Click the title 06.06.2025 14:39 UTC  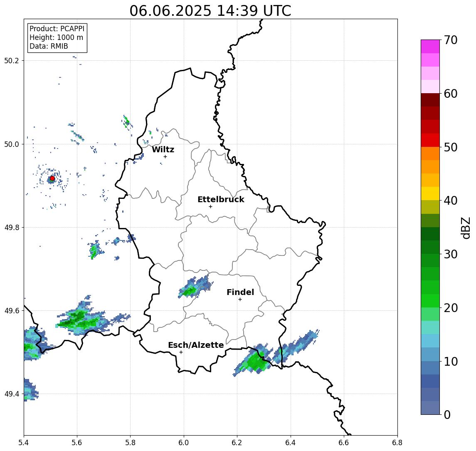pyautogui.click(x=210, y=11)
